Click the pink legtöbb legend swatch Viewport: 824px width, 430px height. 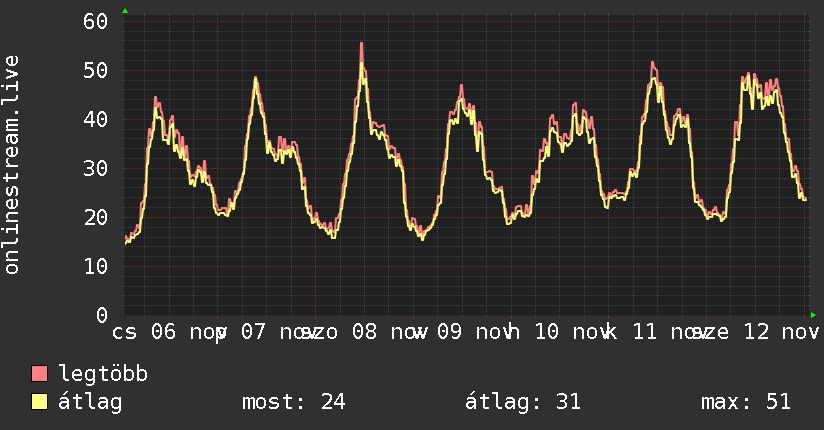point(39,373)
